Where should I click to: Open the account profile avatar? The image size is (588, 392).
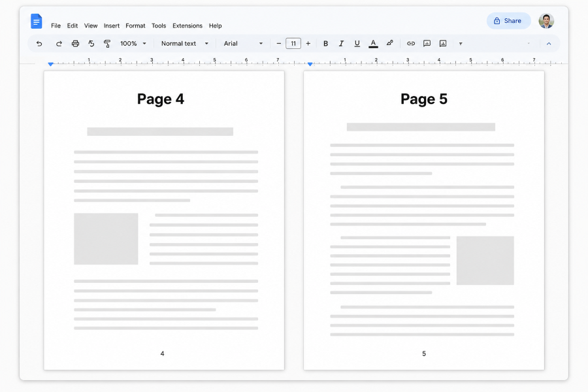546,21
